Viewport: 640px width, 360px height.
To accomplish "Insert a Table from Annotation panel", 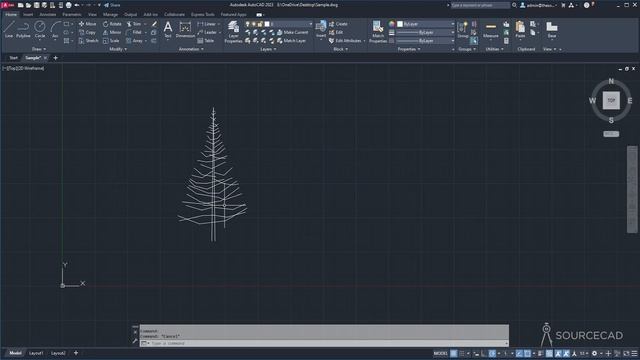I will click(x=206, y=41).
